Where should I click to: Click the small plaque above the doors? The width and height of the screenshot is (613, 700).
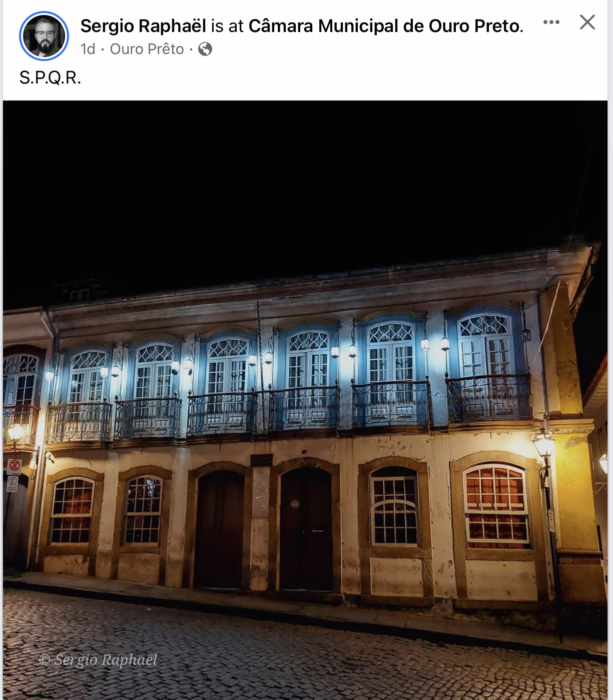[262, 460]
